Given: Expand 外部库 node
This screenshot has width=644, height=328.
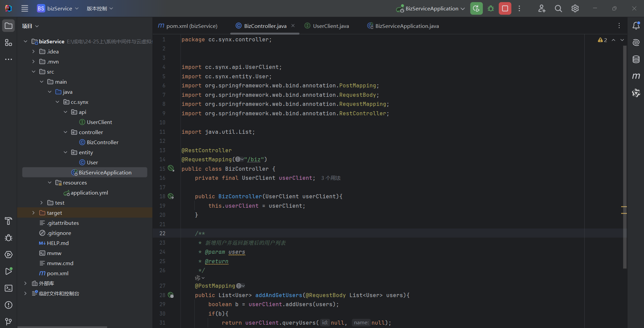Looking at the screenshot, I should pos(26,283).
